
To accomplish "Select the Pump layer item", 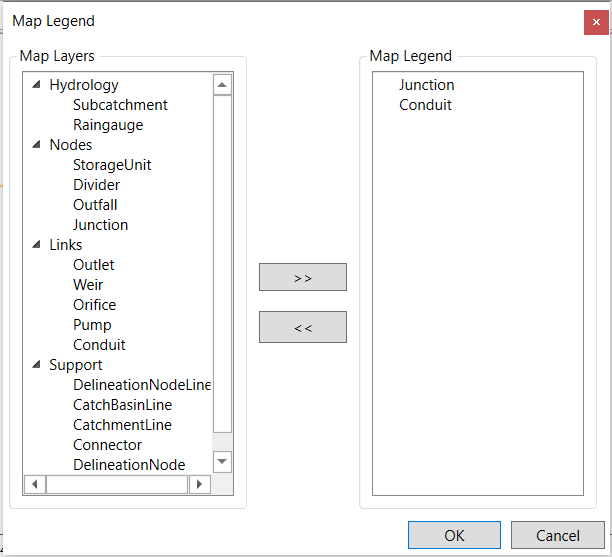I will coord(92,325).
